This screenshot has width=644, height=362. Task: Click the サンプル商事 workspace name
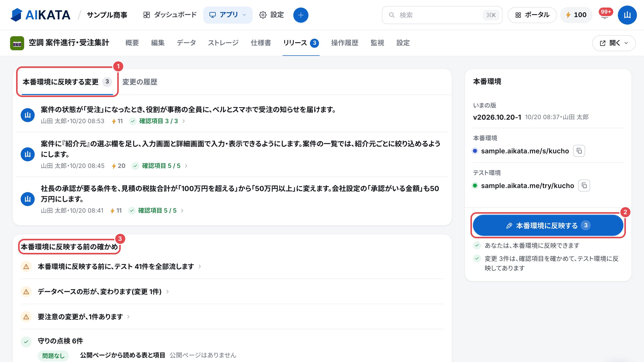click(x=107, y=15)
